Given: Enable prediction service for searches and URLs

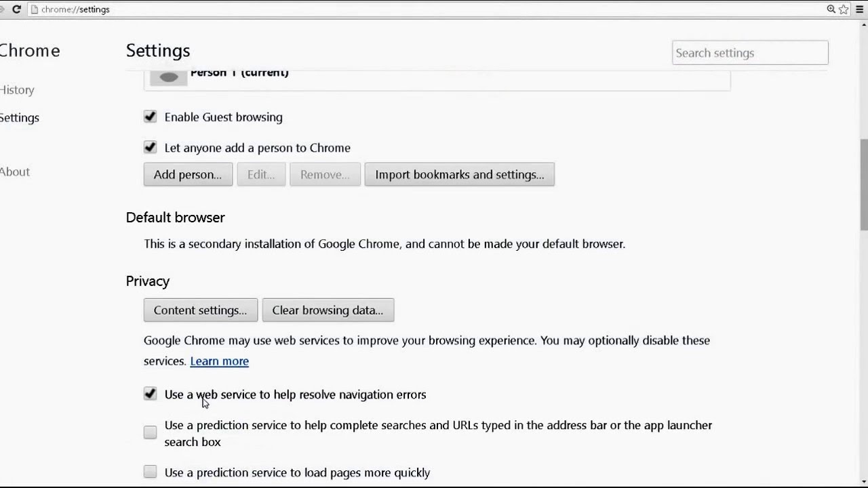Looking at the screenshot, I should (150, 432).
